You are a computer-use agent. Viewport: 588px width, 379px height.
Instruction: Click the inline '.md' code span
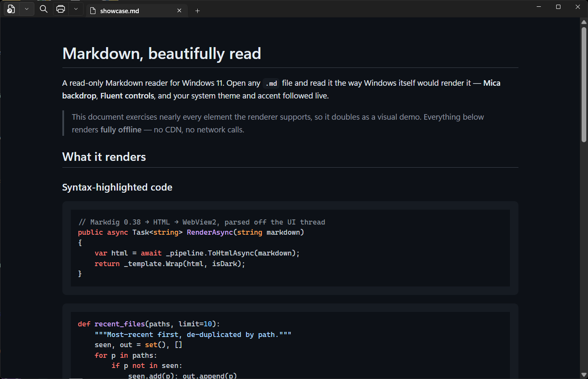tap(271, 83)
